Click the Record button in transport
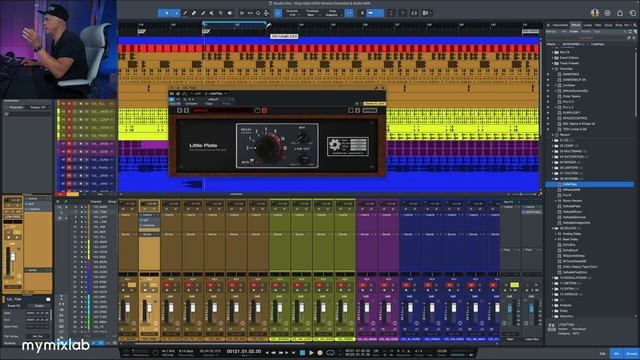Screen dimensions: 640x360 320,352
